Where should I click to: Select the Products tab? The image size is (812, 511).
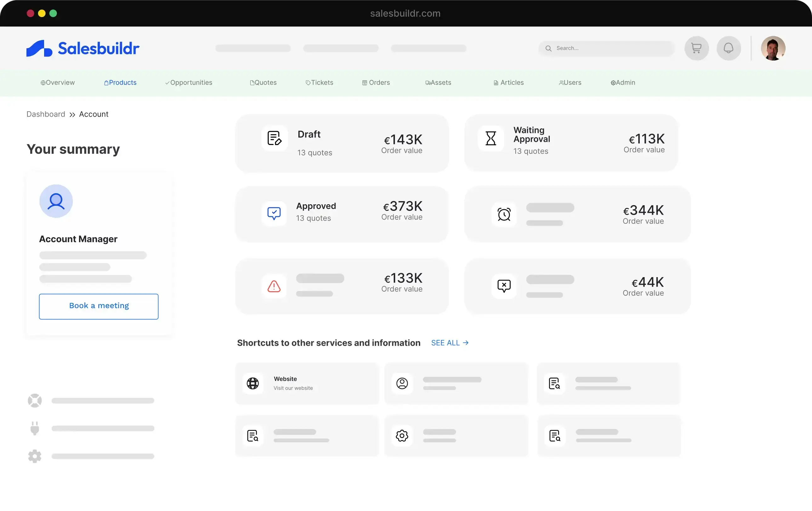[120, 83]
